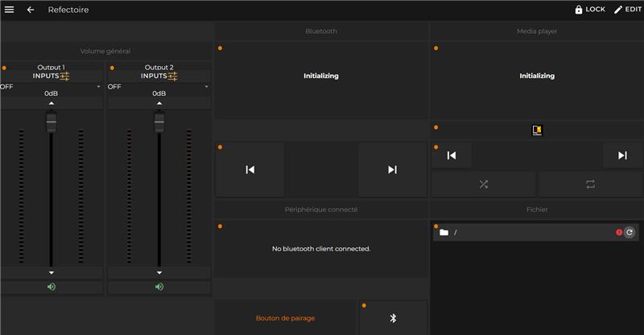Click the Volume général header
This screenshot has width=644, height=335.
click(x=105, y=51)
